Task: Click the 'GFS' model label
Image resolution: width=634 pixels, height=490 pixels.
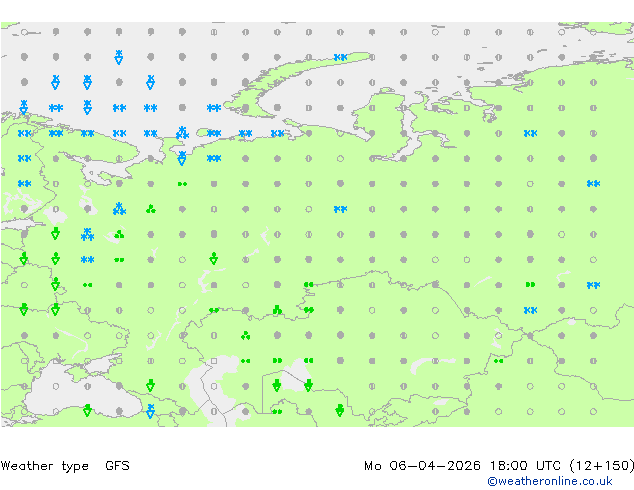Action: pos(117,466)
